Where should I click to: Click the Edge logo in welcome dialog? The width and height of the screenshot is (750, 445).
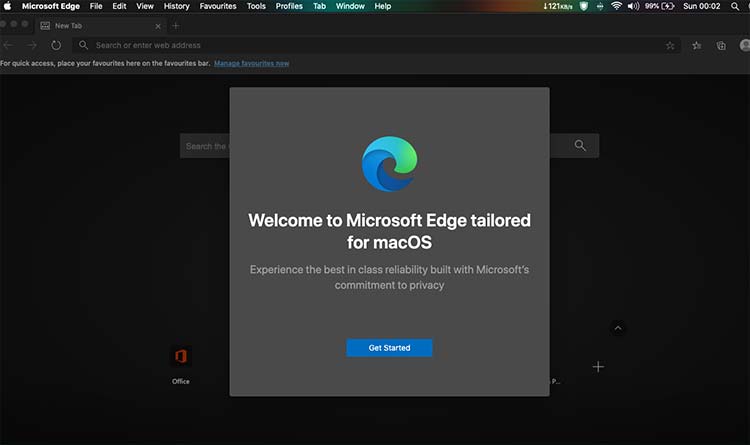(389, 164)
